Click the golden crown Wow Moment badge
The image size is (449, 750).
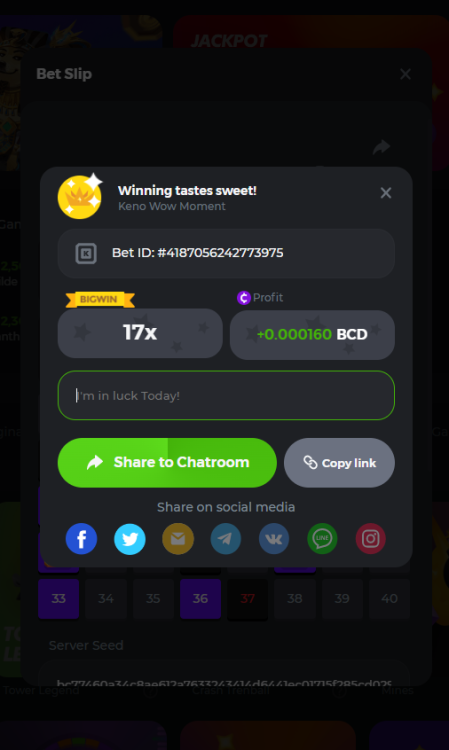click(x=80, y=196)
